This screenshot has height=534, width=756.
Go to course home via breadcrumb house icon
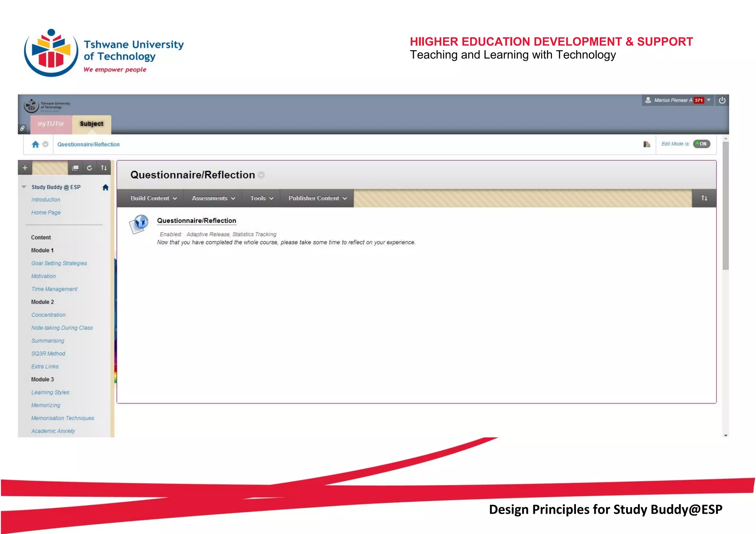point(35,144)
